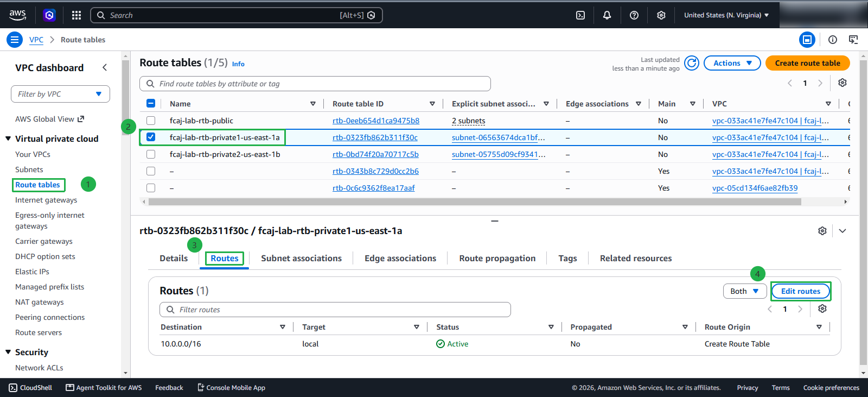Uncheck fcaj-lab-rtb-private1-us-east-1a checkbox
This screenshot has height=397, width=868.
(151, 137)
